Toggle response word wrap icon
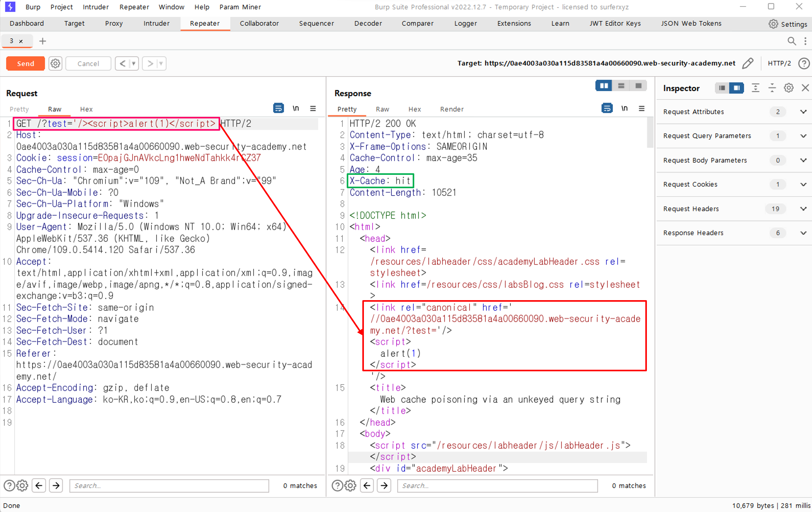The height and width of the screenshot is (512, 812). coord(607,108)
